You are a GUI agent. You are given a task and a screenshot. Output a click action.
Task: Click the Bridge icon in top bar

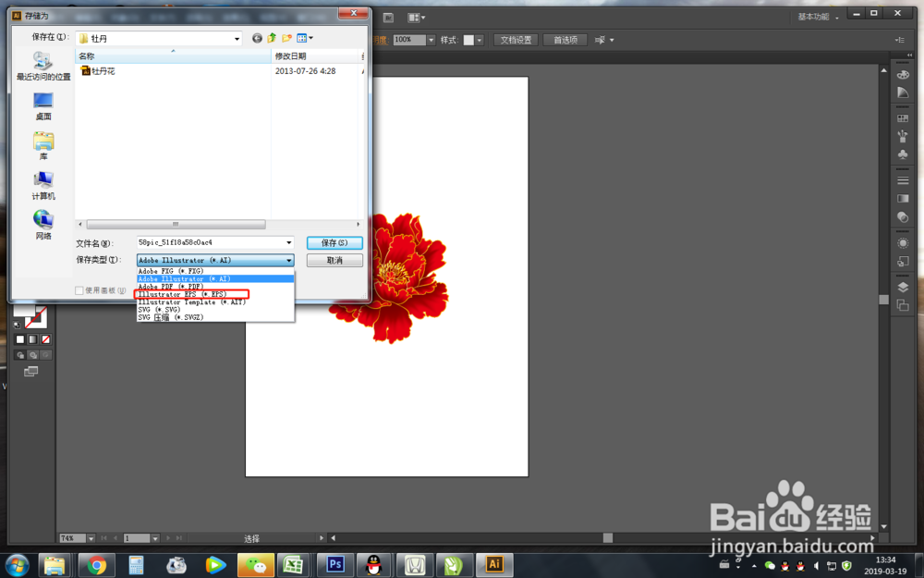click(388, 18)
